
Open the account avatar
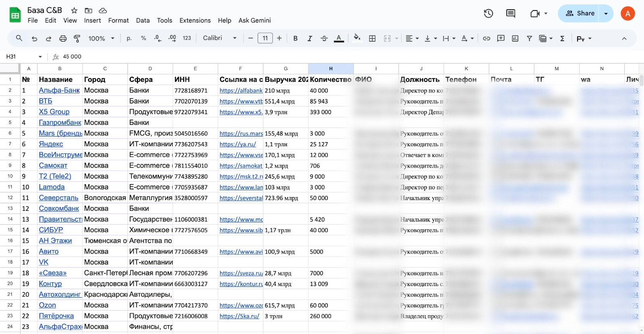(627, 14)
